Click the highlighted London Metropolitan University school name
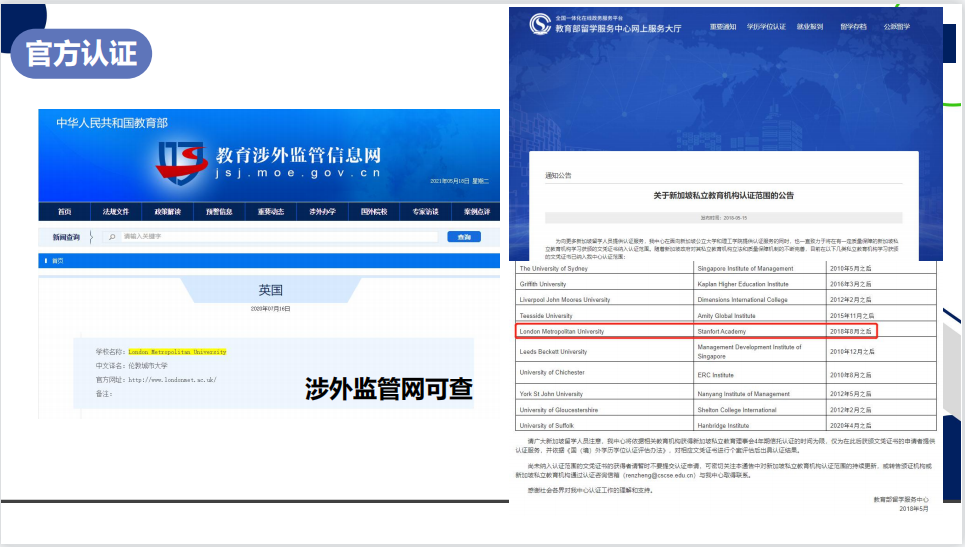The image size is (965, 547). tap(177, 352)
